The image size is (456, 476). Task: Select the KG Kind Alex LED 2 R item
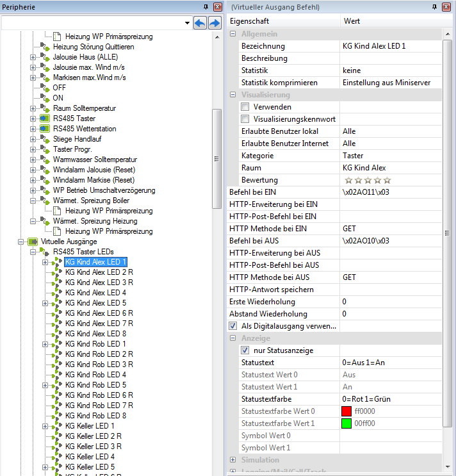(99, 272)
